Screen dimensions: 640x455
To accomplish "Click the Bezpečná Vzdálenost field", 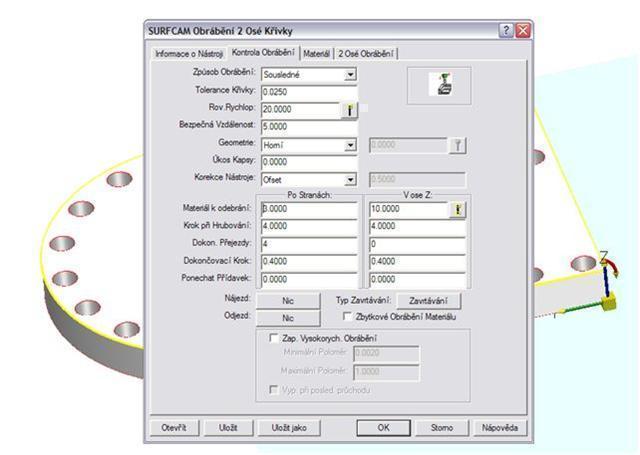I will pyautogui.click(x=309, y=127).
